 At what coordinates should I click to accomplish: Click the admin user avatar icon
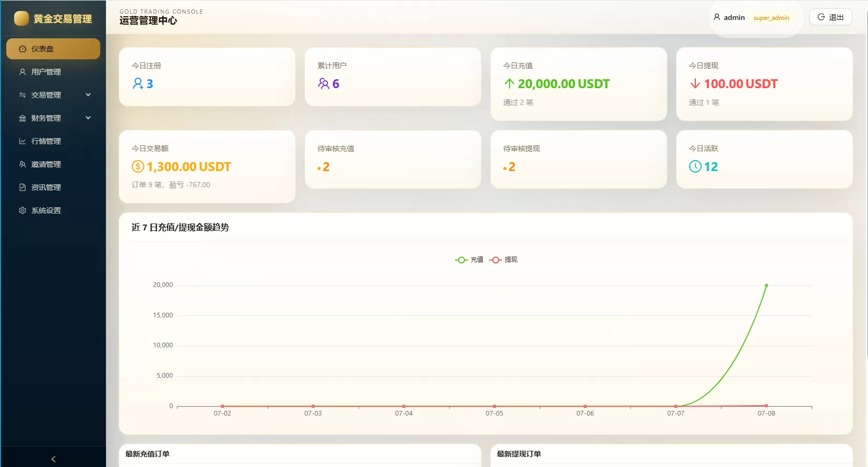click(717, 17)
